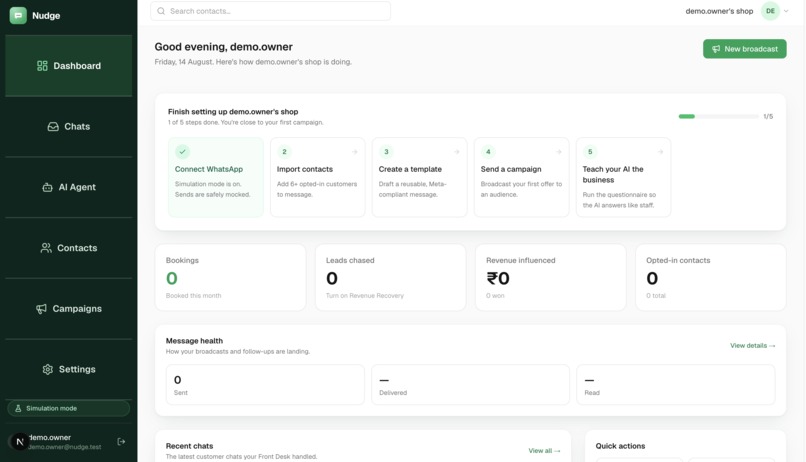Image resolution: width=806 pixels, height=462 pixels.
Task: Click the arrow on Import contacts card
Action: pos(354,152)
